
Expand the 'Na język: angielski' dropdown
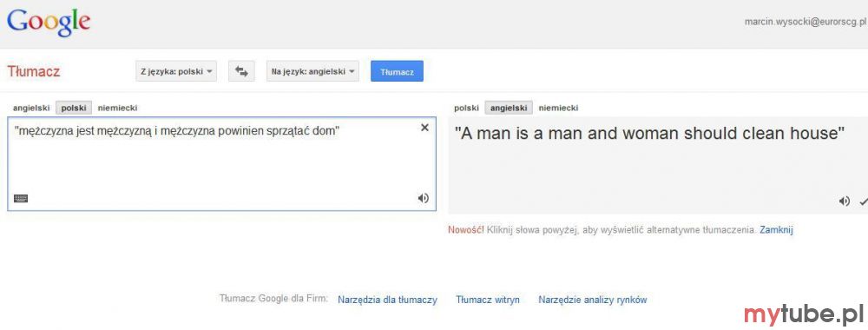click(312, 71)
